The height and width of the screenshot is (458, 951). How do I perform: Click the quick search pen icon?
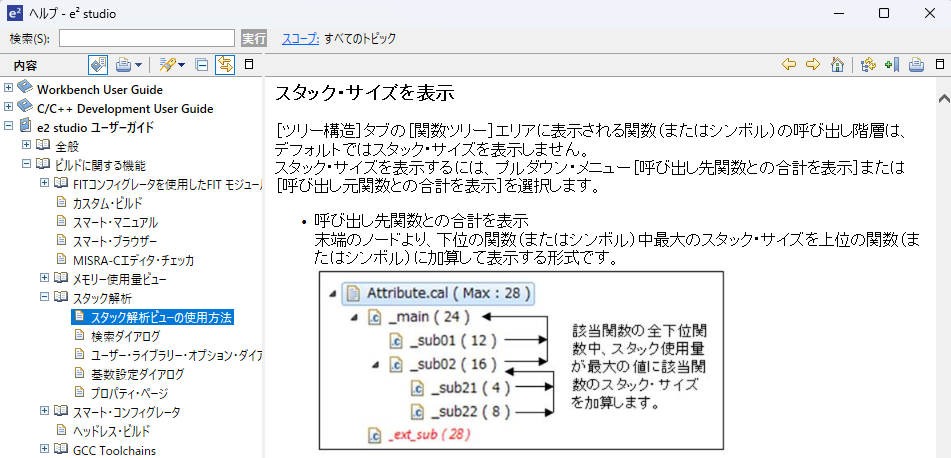point(167,64)
